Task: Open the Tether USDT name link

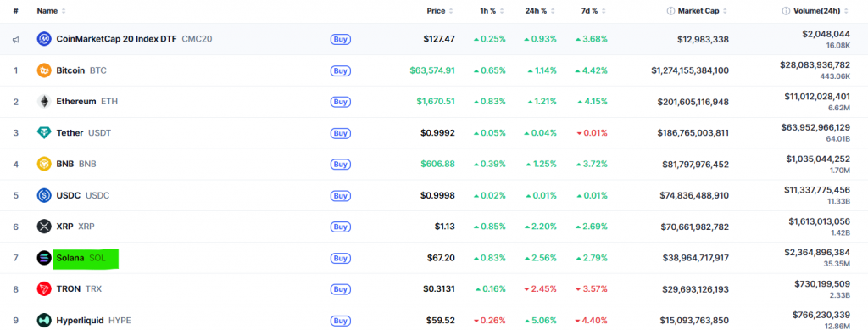Action: 84,133
